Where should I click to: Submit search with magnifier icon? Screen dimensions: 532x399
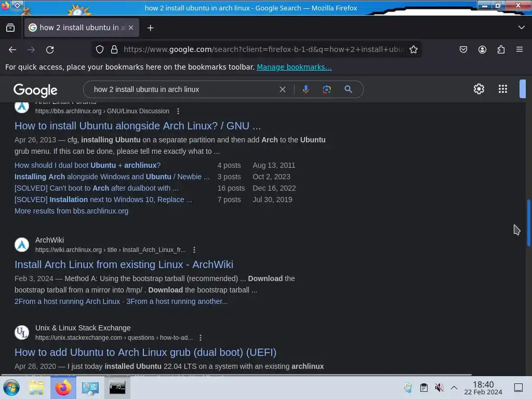(348, 89)
